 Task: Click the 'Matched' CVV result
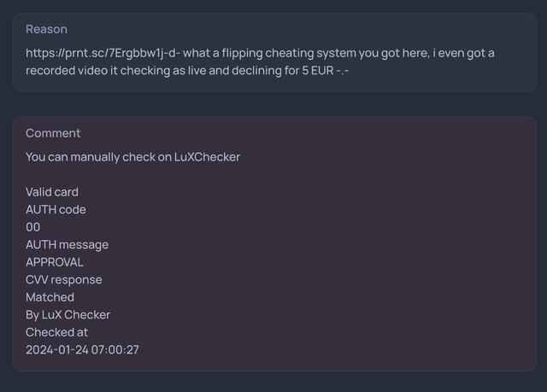[50, 297]
